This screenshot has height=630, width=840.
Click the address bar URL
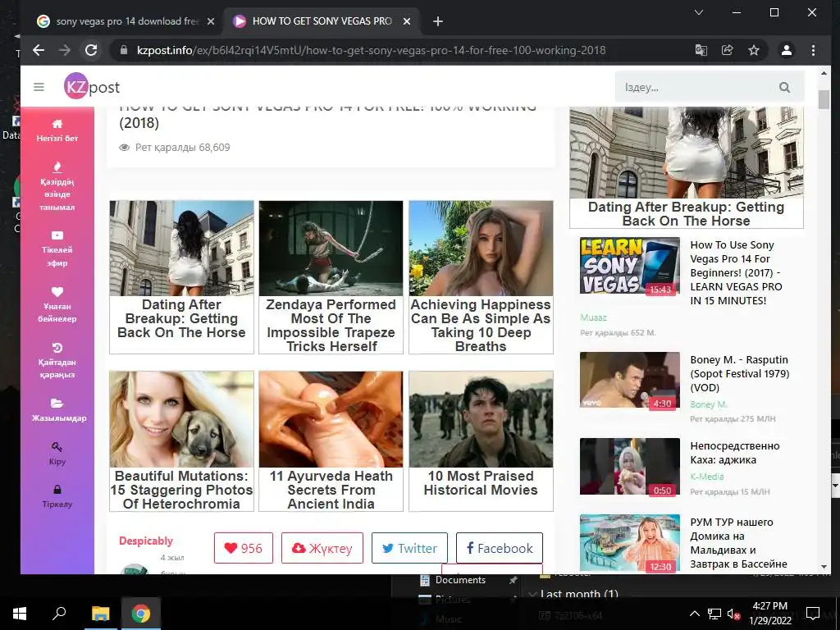coord(372,50)
